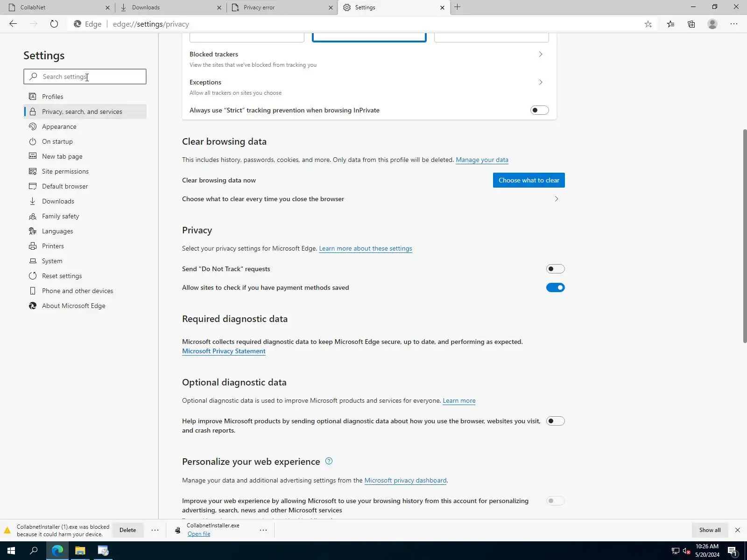
Task: Open Learn more link for optional diagnostic data
Action: point(459,400)
